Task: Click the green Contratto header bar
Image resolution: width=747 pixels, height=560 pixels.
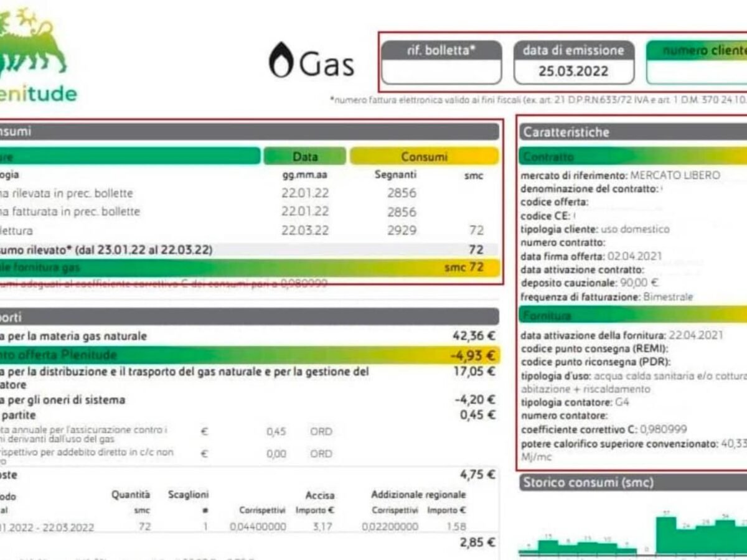Action: point(633,156)
